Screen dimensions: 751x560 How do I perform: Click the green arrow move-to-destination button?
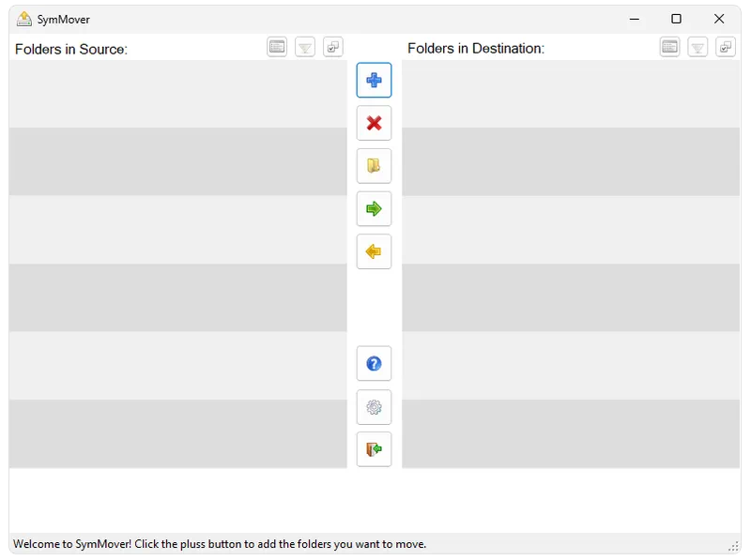point(374,208)
